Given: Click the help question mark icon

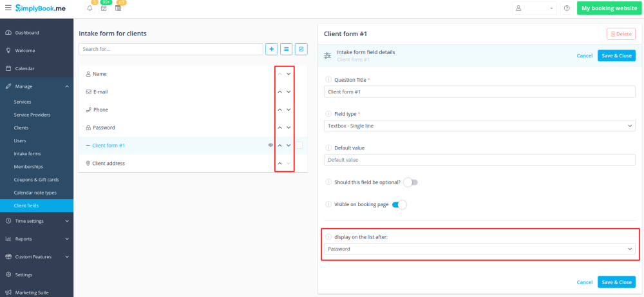Looking at the screenshot, I should pos(567,8).
